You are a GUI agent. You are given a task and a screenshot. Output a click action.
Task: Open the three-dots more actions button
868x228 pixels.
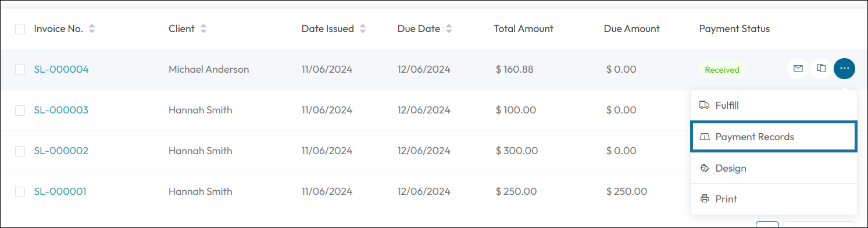tap(844, 69)
